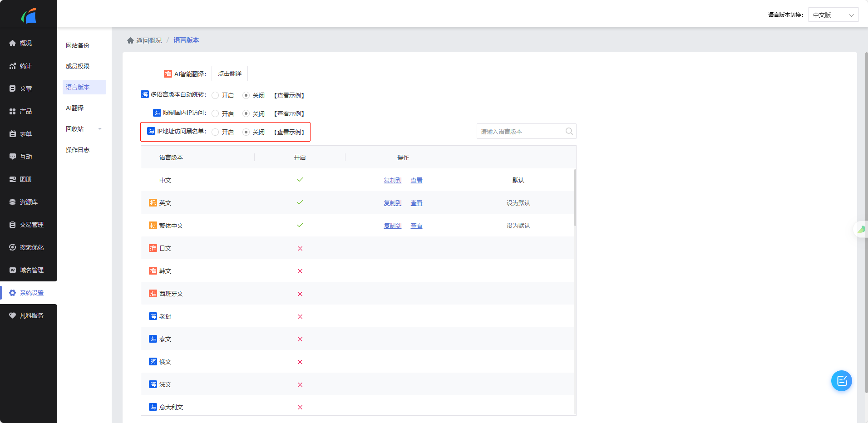The width and height of the screenshot is (868, 423).
Task: Click the document icon beside 文章
Action: point(13,89)
